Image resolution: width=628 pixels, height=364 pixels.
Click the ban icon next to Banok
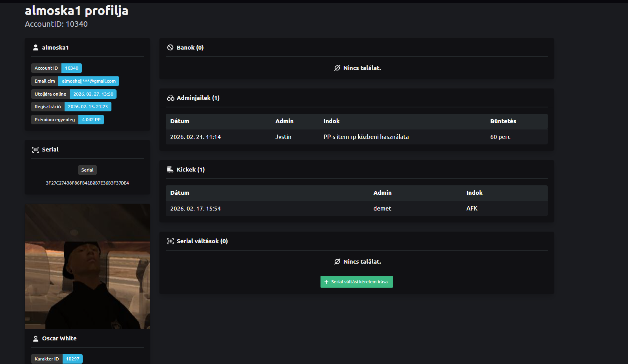click(170, 48)
